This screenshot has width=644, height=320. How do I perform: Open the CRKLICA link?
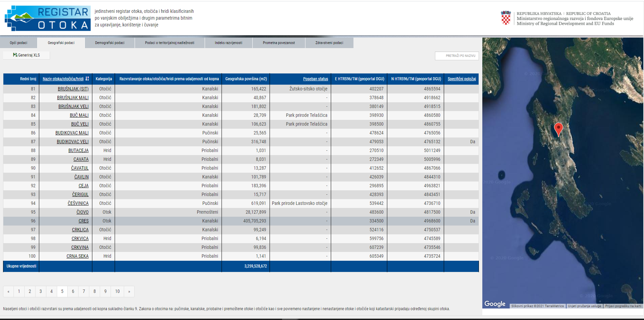pyautogui.click(x=80, y=230)
